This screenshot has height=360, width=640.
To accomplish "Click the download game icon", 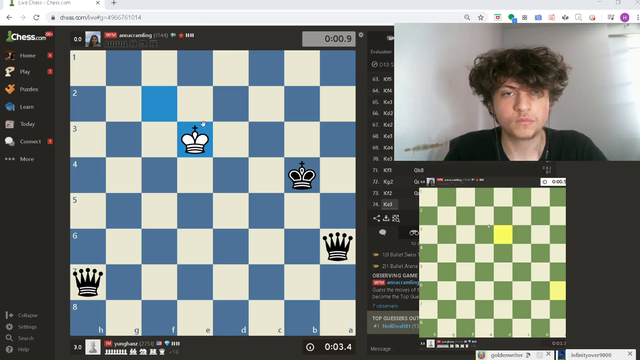I will pyautogui.click(x=386, y=218).
